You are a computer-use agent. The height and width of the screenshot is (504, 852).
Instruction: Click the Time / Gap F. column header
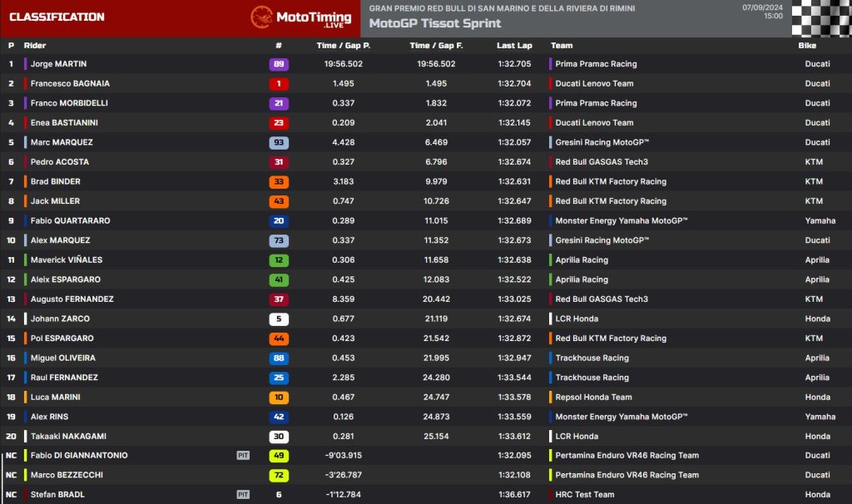[x=436, y=46]
